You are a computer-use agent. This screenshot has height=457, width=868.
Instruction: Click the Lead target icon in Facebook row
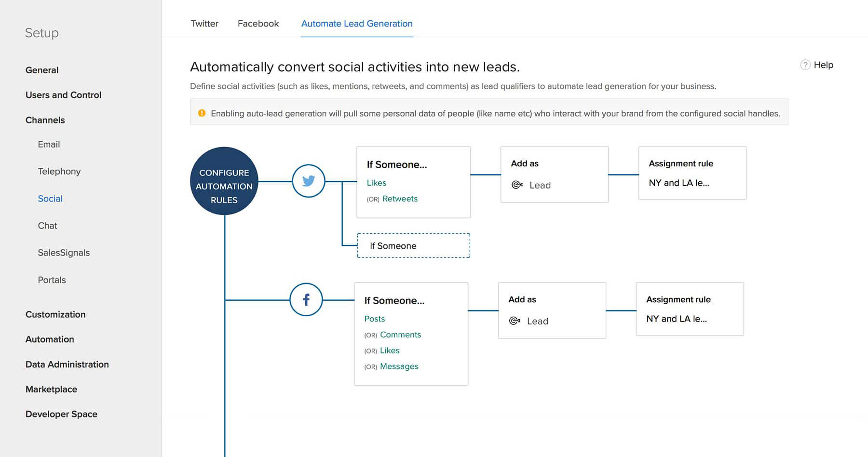pos(515,321)
